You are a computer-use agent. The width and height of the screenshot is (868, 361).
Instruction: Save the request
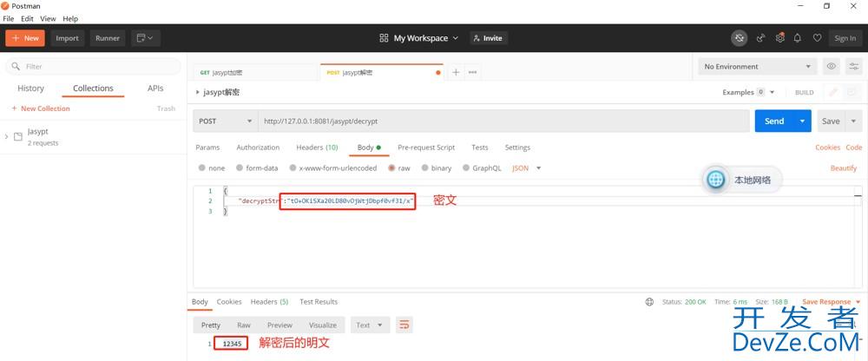pyautogui.click(x=831, y=121)
